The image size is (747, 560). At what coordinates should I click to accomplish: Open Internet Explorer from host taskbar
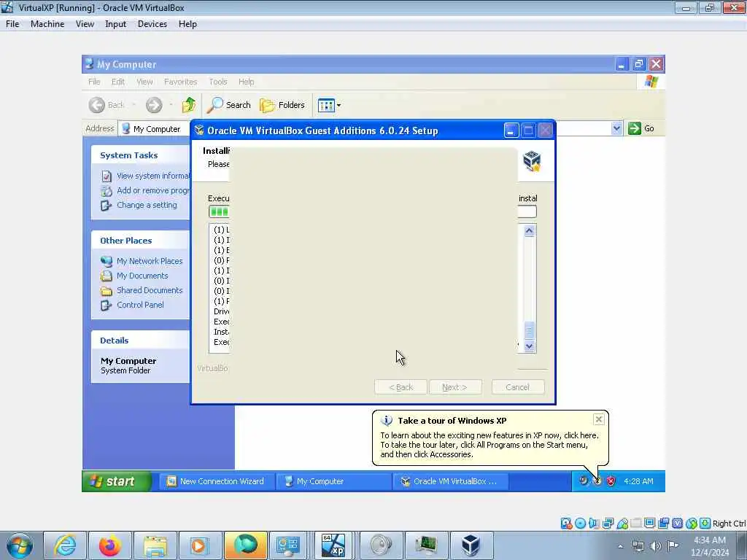pos(65,545)
